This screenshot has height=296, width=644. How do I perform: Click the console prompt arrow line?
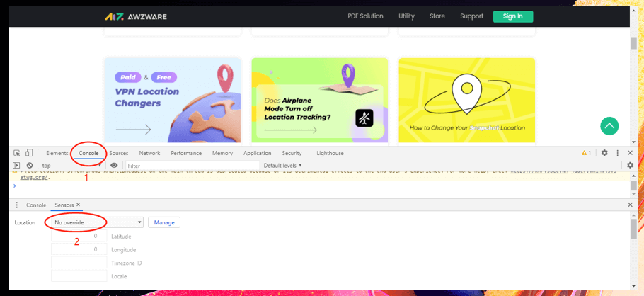coord(15,186)
